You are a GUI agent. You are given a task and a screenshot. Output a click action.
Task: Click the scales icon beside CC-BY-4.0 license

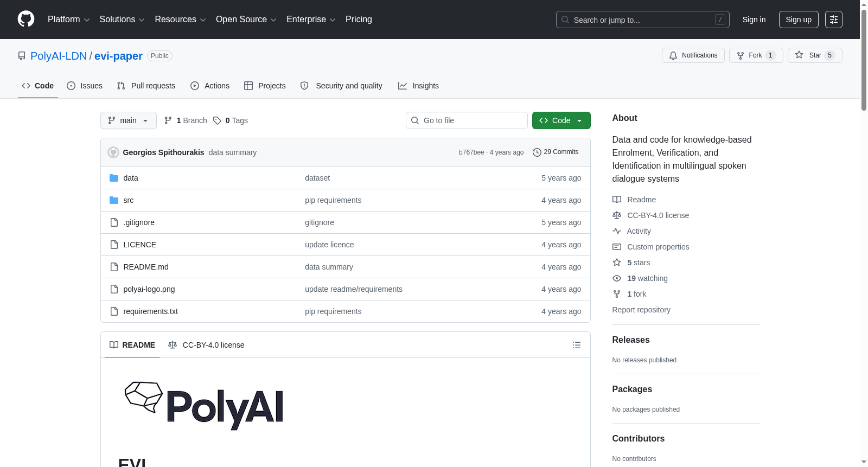coord(617,215)
